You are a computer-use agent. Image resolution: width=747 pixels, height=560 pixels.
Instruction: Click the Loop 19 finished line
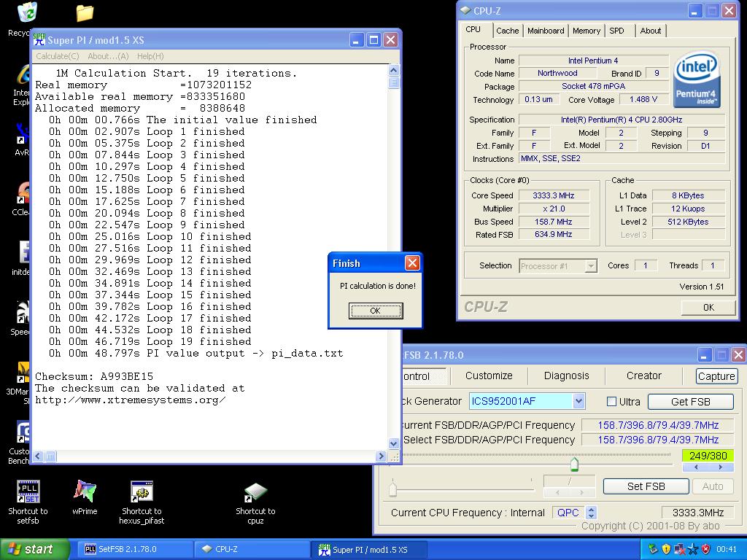[150, 341]
